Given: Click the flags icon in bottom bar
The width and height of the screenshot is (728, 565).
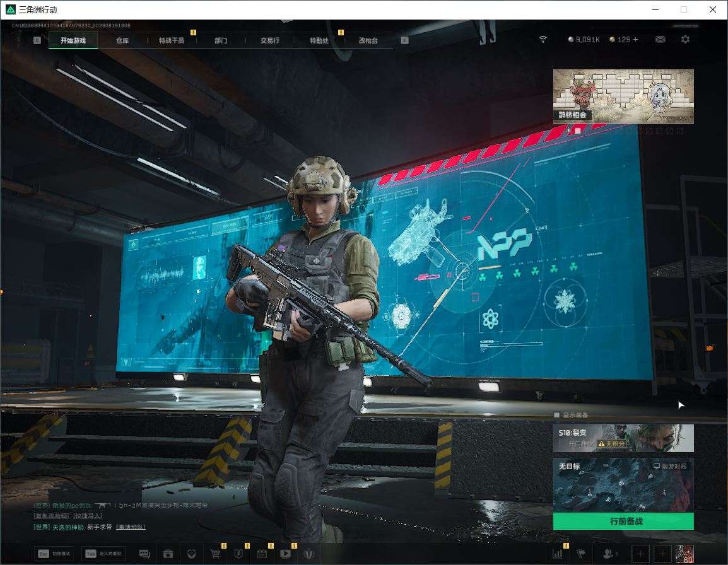Looking at the screenshot, I should [581, 554].
